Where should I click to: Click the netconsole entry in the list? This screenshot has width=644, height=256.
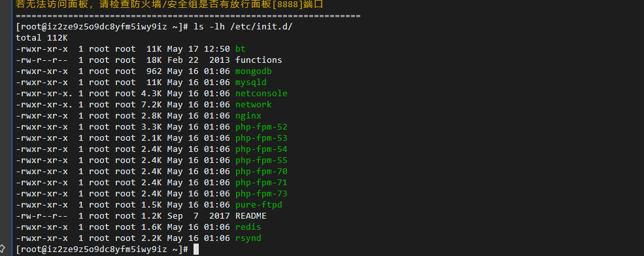click(x=262, y=94)
